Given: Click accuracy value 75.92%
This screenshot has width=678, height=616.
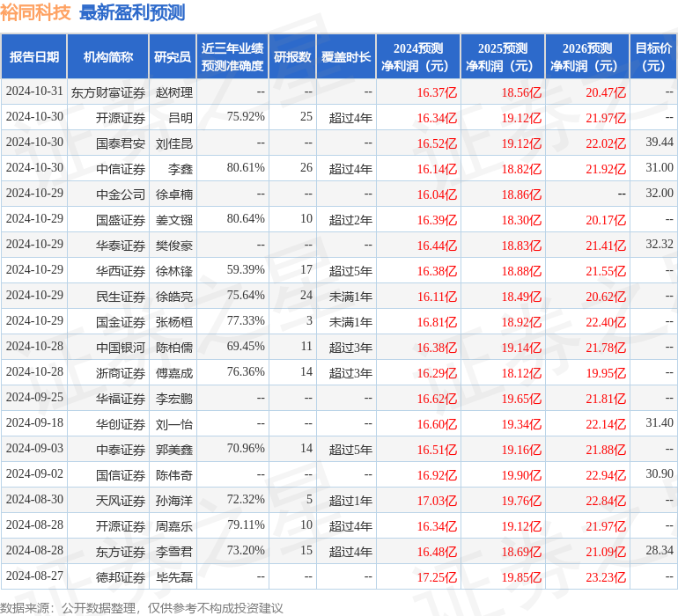Looking at the screenshot, I should [246, 117].
